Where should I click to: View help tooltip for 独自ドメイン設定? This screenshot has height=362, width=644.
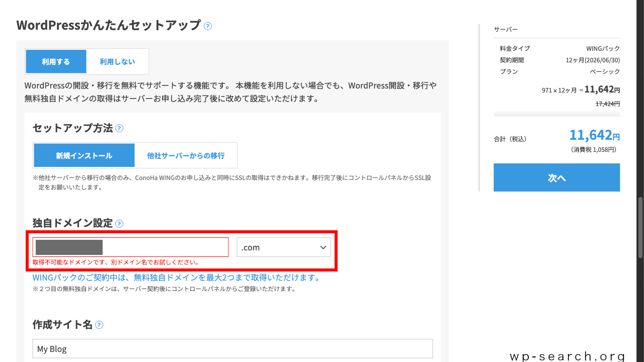tap(119, 223)
